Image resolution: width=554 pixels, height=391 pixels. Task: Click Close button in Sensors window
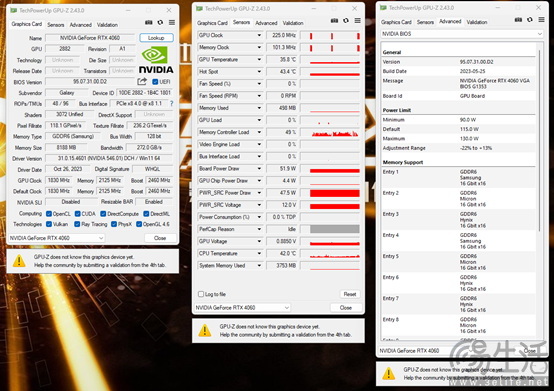346,308
